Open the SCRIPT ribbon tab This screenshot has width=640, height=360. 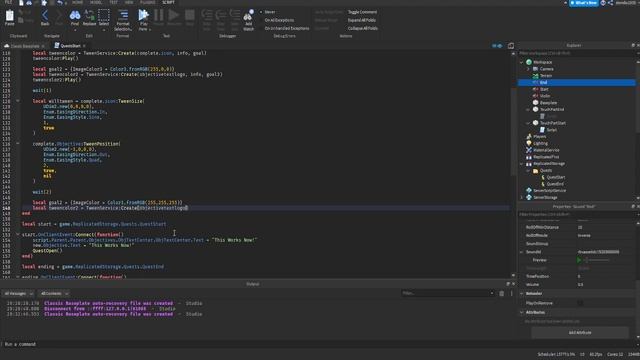click(168, 2)
